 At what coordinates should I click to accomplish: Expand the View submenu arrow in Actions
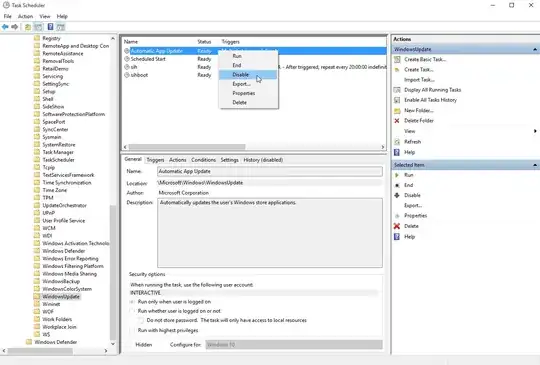pyautogui.click(x=535, y=131)
